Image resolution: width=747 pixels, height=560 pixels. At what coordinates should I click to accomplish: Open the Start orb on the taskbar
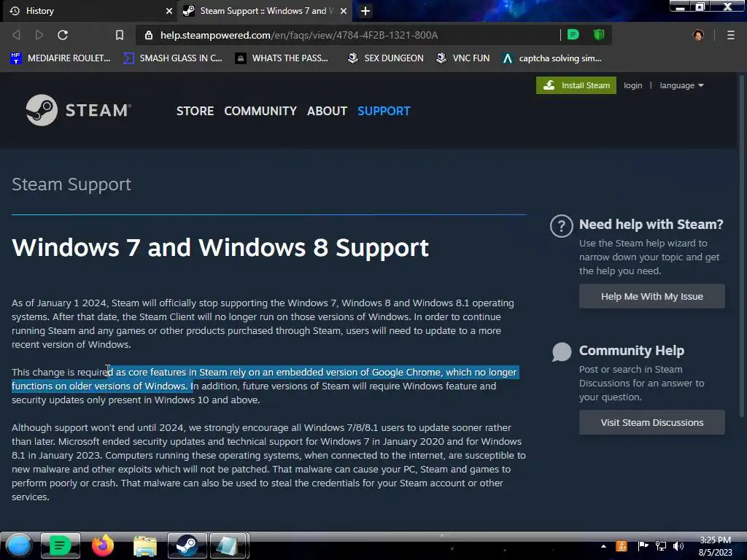point(19,545)
